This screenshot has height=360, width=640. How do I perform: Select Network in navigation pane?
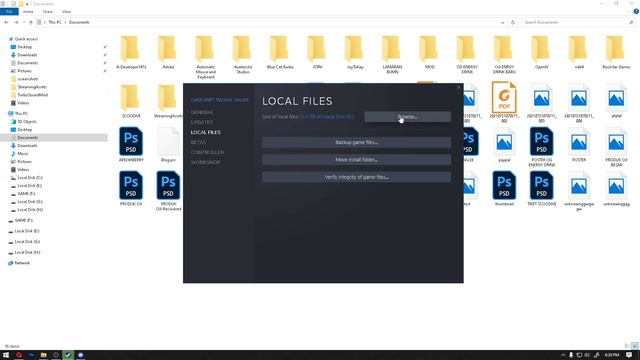pyautogui.click(x=22, y=263)
